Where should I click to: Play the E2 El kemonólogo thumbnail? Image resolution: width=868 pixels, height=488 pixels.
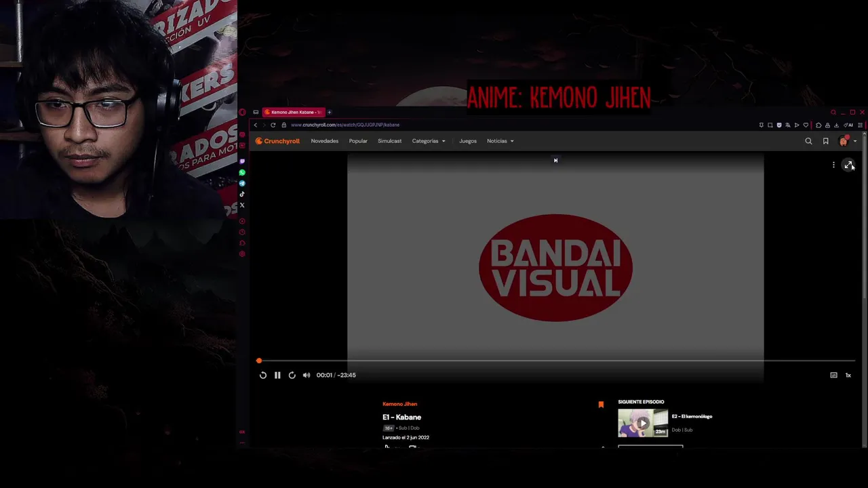tap(643, 423)
